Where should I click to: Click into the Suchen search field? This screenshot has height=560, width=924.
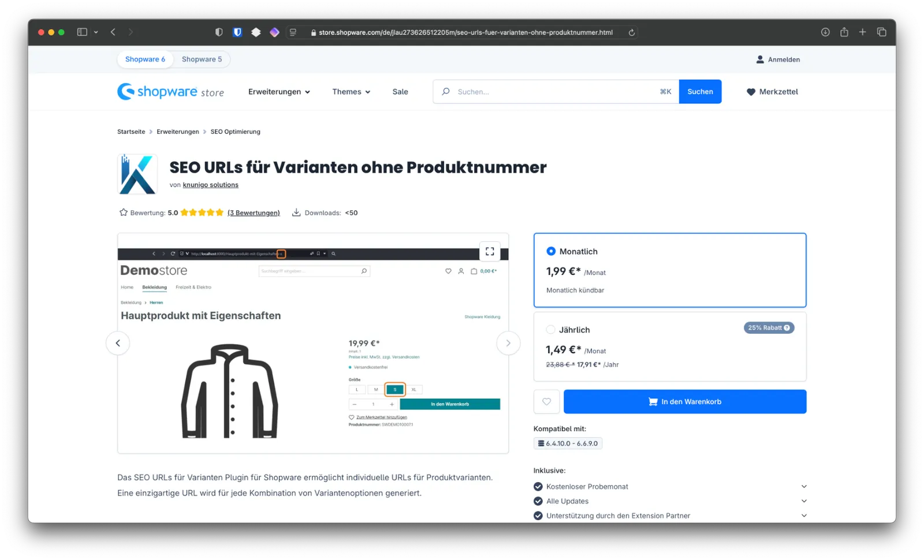click(549, 91)
